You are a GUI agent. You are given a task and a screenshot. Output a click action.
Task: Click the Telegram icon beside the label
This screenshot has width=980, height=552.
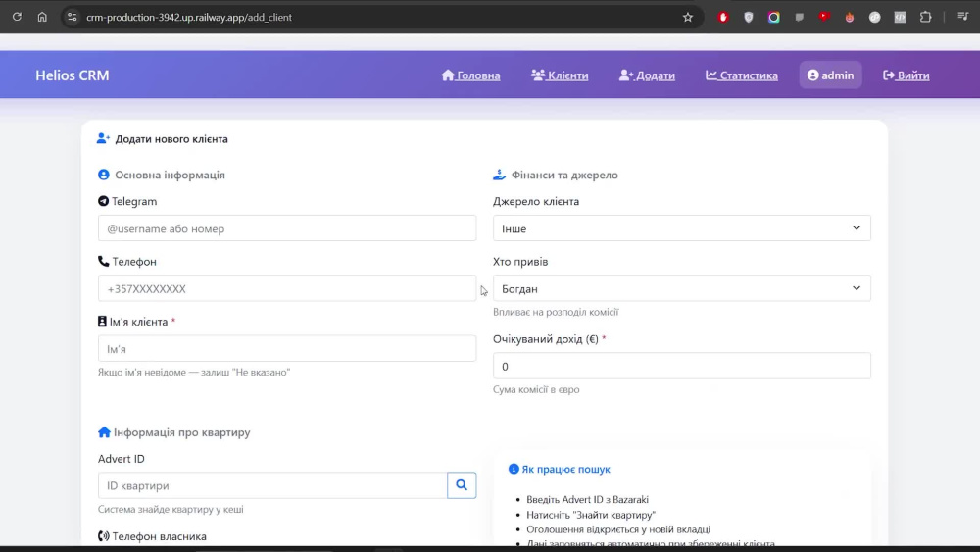click(103, 201)
